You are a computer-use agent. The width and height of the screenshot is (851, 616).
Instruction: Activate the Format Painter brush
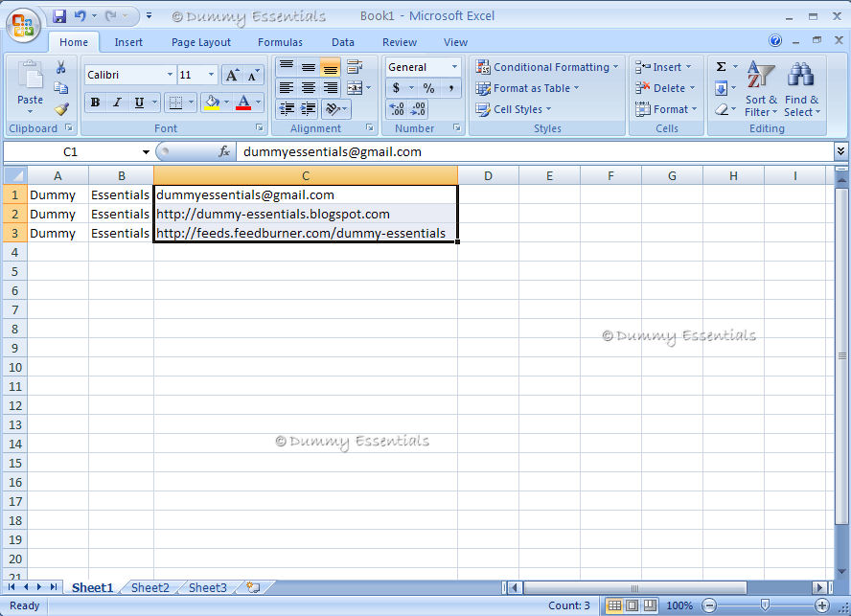tap(60, 109)
